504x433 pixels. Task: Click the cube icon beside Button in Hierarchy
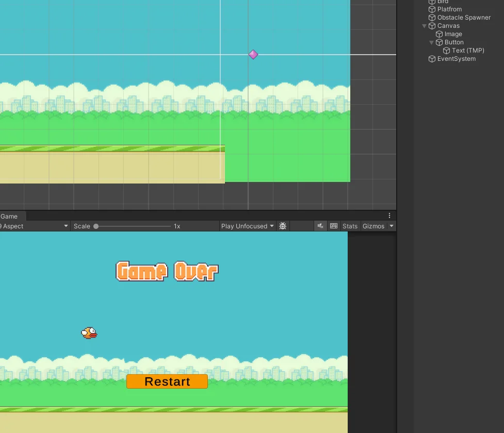pos(439,42)
